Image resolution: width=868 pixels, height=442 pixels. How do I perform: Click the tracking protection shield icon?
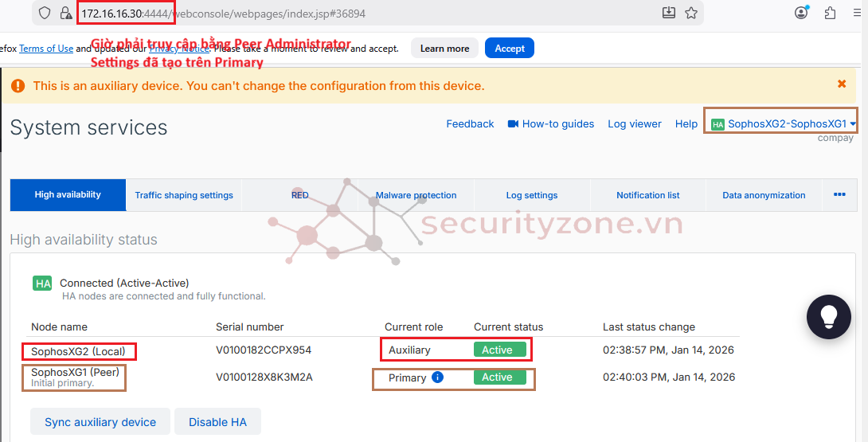[45, 13]
